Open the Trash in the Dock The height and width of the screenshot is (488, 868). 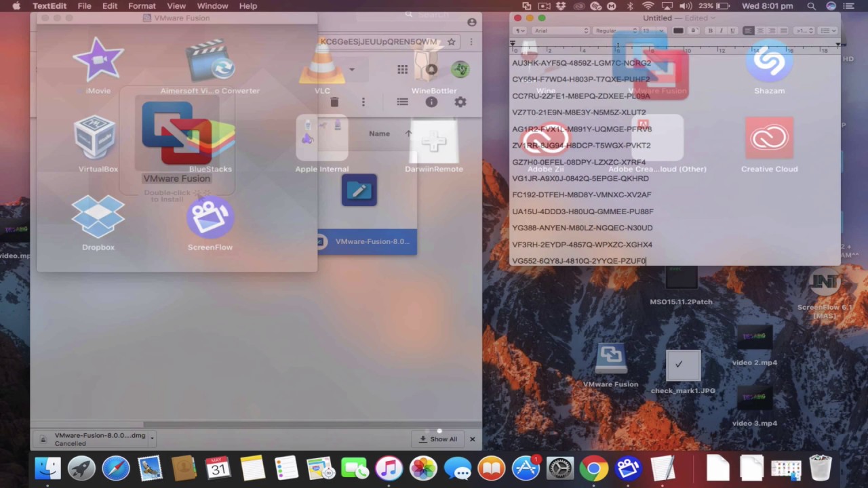coord(821,468)
